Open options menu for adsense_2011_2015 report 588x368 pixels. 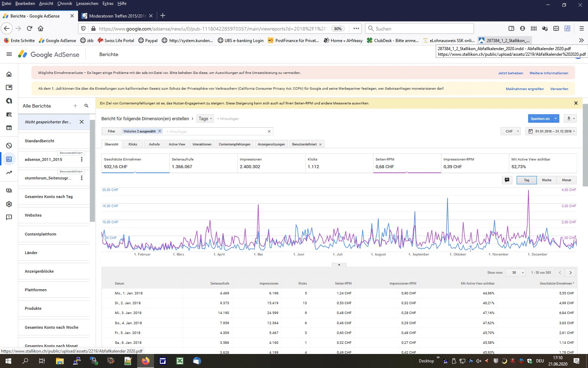click(82, 159)
